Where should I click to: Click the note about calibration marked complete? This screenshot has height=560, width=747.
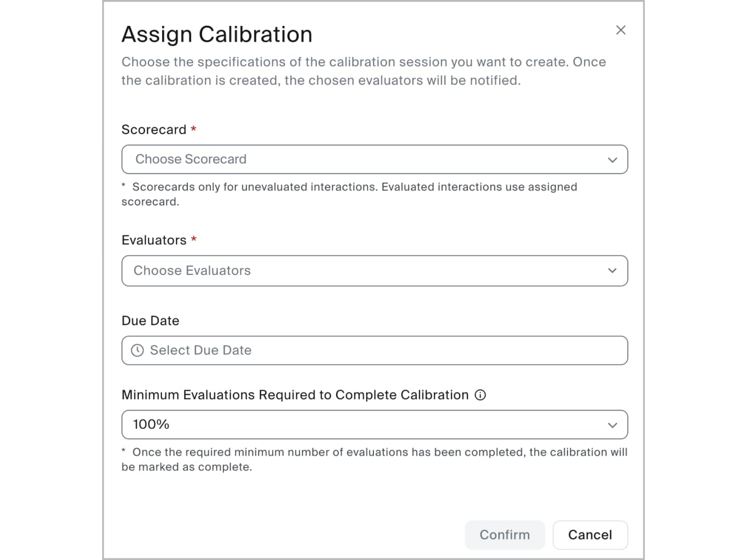(x=374, y=459)
